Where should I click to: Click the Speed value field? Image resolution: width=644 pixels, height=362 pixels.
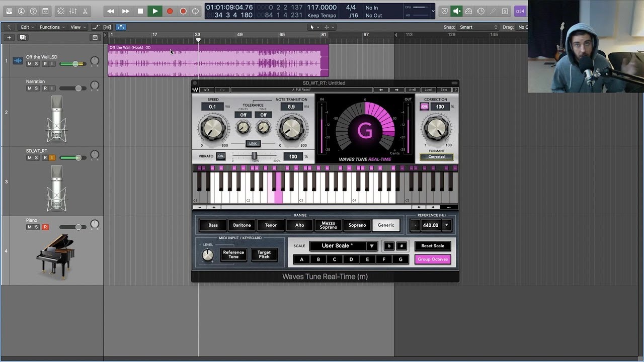(212, 107)
